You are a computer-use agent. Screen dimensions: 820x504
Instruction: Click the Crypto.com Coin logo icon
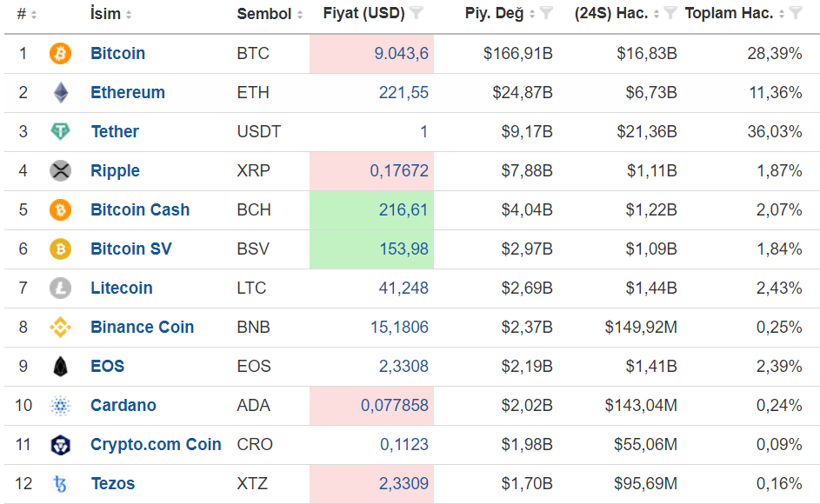coord(60,445)
